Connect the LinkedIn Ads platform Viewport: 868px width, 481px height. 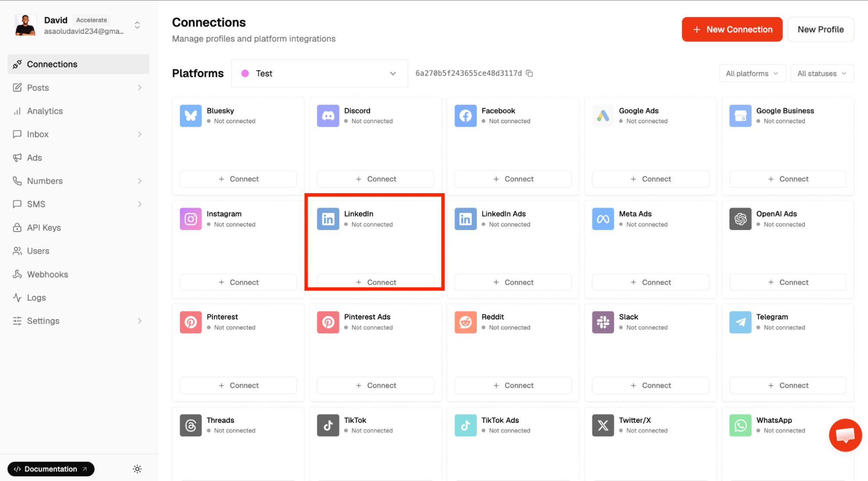[x=513, y=282]
